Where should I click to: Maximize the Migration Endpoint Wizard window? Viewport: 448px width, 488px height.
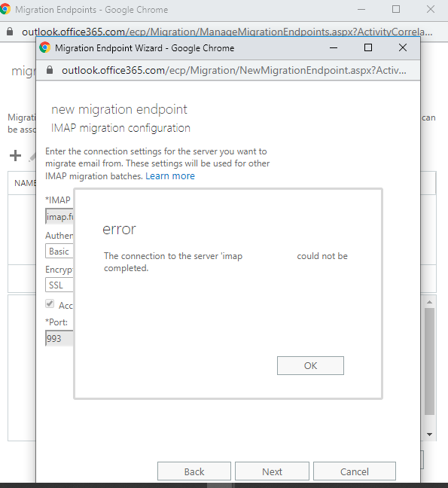click(368, 47)
